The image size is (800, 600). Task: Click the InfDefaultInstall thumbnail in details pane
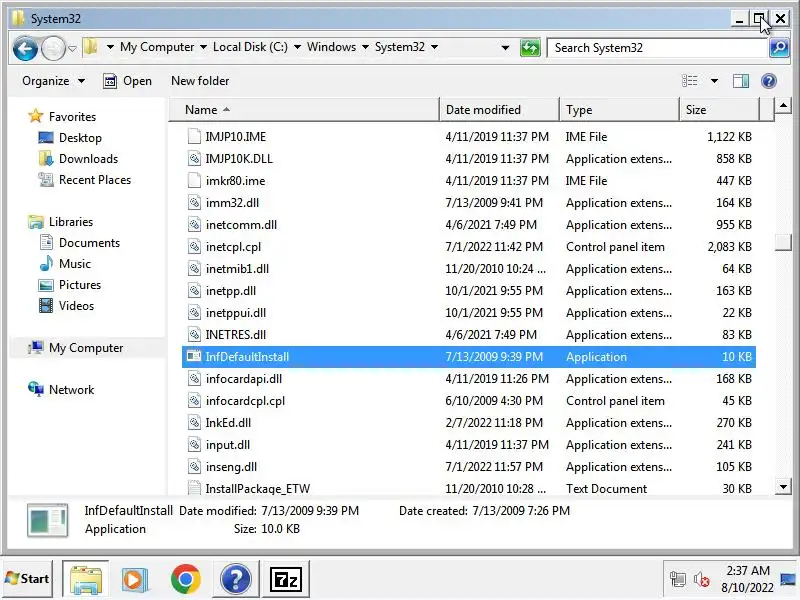pyautogui.click(x=47, y=520)
